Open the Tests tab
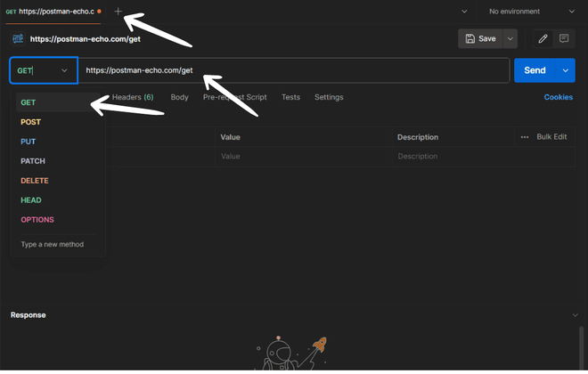 click(x=290, y=97)
